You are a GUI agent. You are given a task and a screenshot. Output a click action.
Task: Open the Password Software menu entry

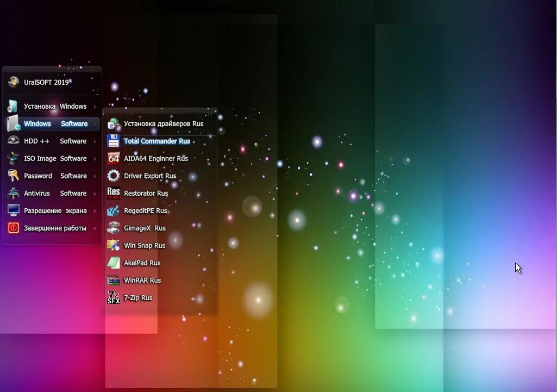coord(52,176)
